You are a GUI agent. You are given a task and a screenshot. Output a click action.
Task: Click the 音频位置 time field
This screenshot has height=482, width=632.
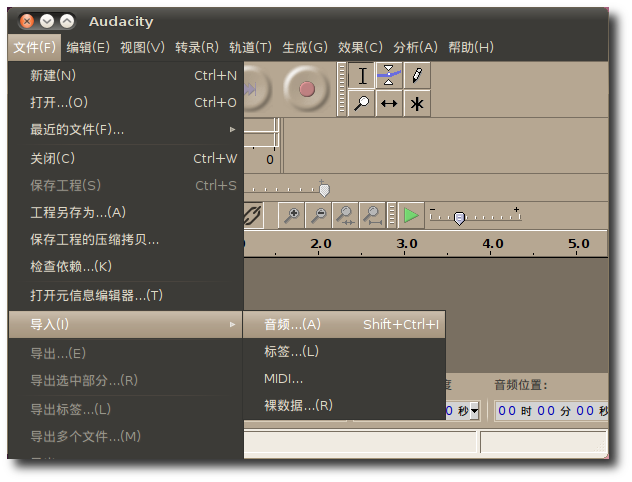pyautogui.click(x=552, y=411)
